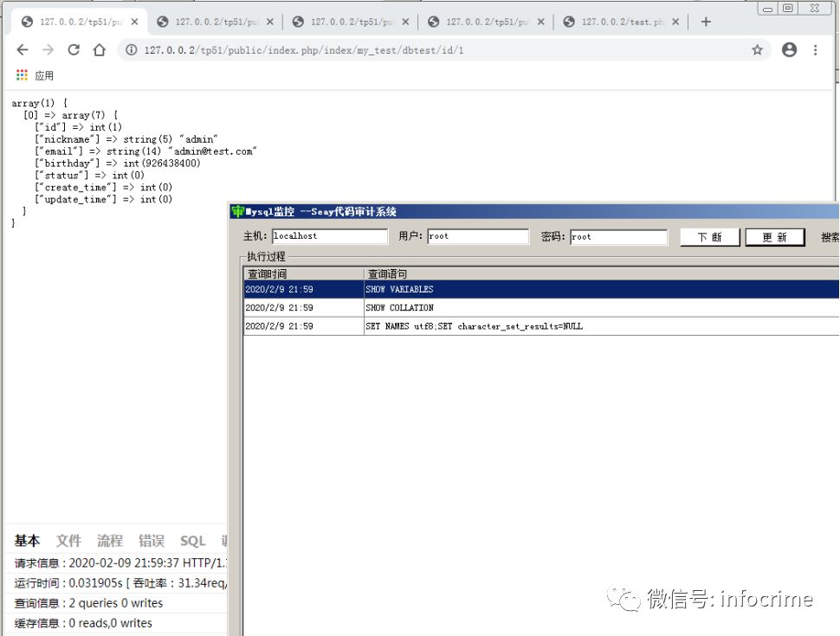Click the address bar URL field
840x636 pixels.
coord(433,50)
